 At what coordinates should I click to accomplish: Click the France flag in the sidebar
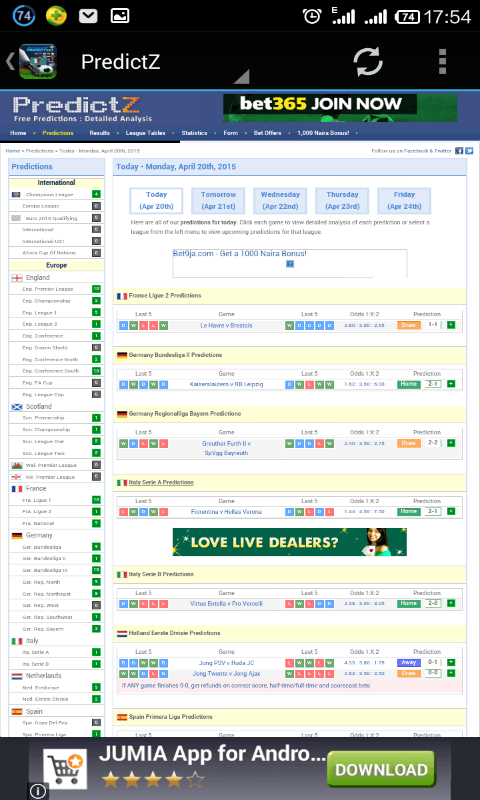17,489
